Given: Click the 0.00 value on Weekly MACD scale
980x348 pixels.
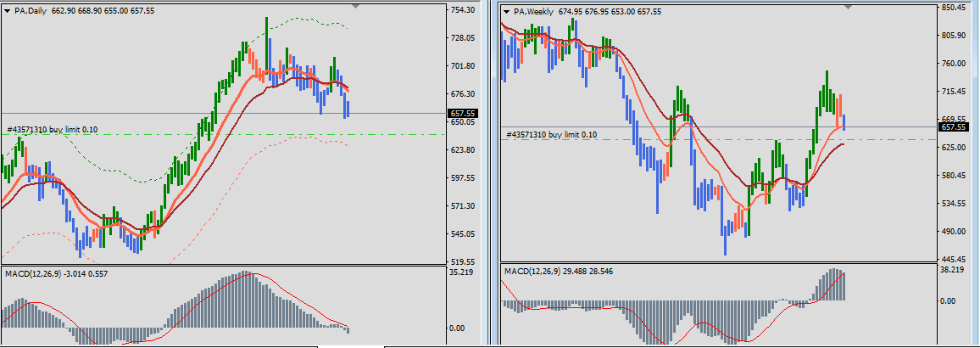Looking at the screenshot, I should pos(948,301).
